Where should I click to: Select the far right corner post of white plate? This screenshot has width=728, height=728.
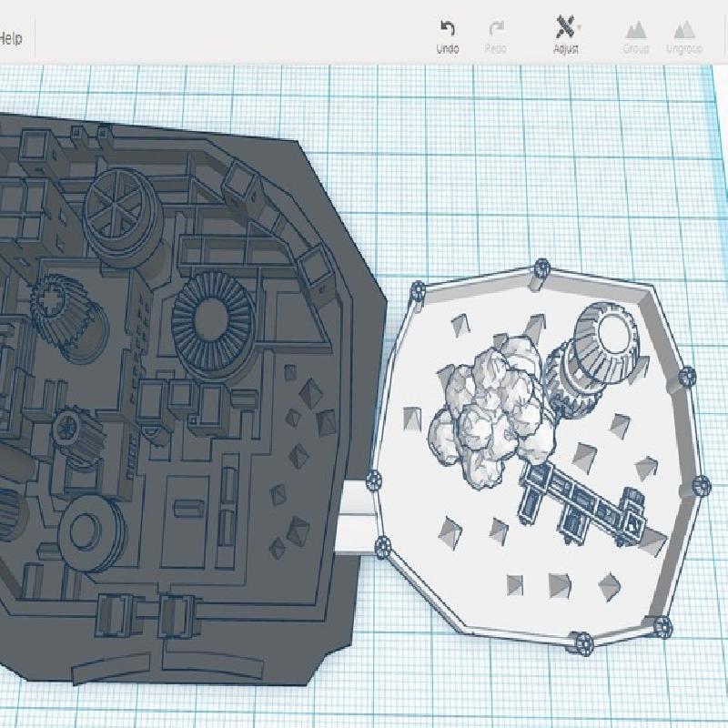[x=701, y=487]
